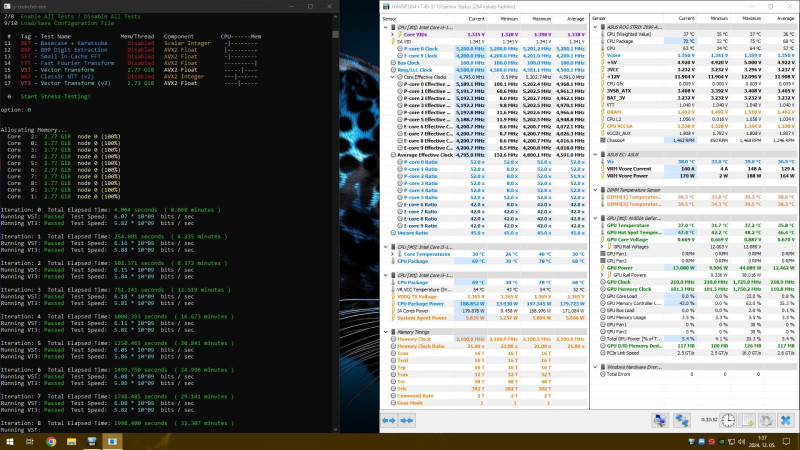Click the right pane Average column header
This screenshot has height=450, width=800.
(x=780, y=18)
